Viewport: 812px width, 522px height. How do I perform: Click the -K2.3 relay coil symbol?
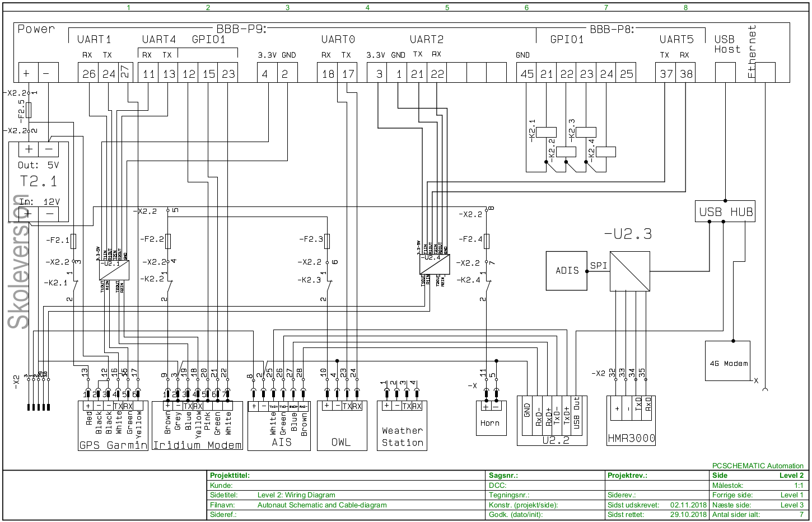tap(585, 133)
